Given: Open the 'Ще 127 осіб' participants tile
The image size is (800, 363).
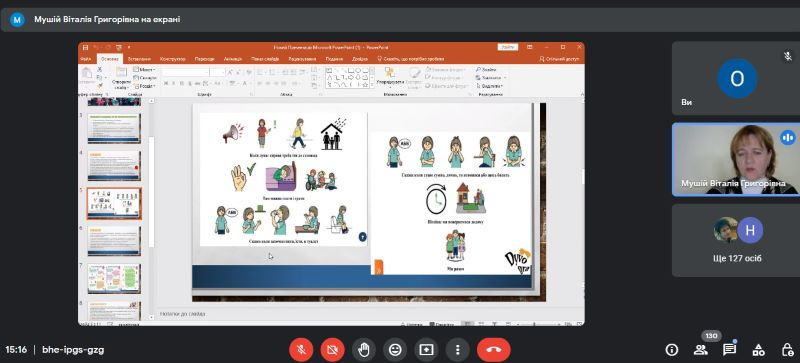Looking at the screenshot, I should [x=737, y=240].
